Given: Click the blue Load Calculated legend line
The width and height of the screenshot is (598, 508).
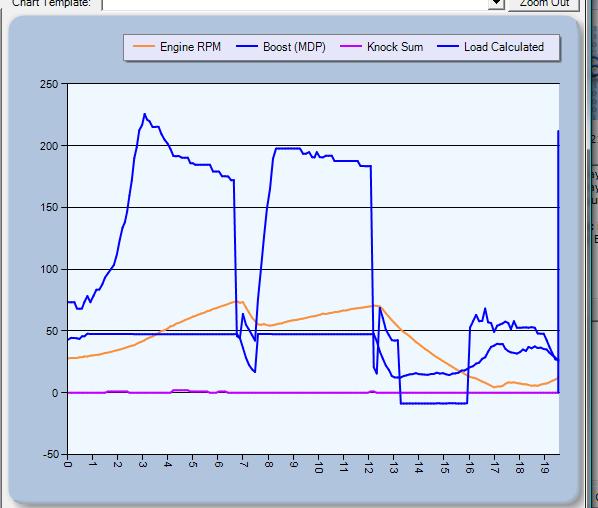Looking at the screenshot, I should tap(448, 47).
